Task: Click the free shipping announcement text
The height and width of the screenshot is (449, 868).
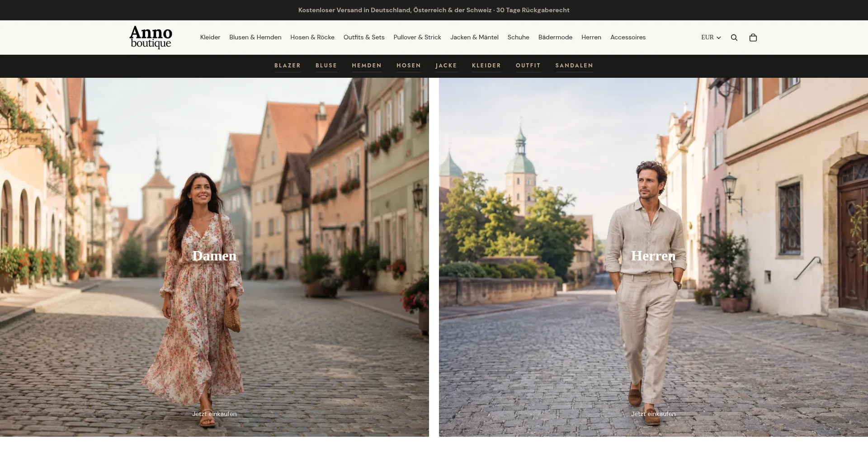Action: [434, 10]
